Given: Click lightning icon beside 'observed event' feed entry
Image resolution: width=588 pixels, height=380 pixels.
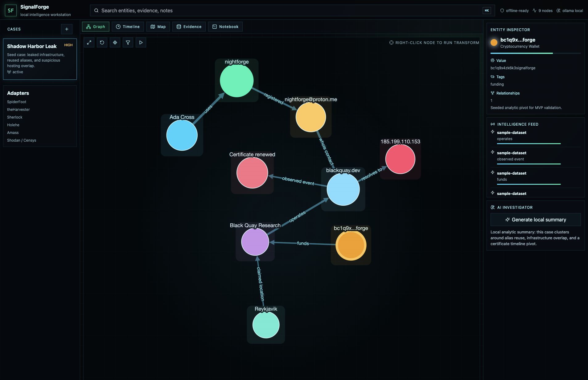Looking at the screenshot, I should [x=492, y=152].
